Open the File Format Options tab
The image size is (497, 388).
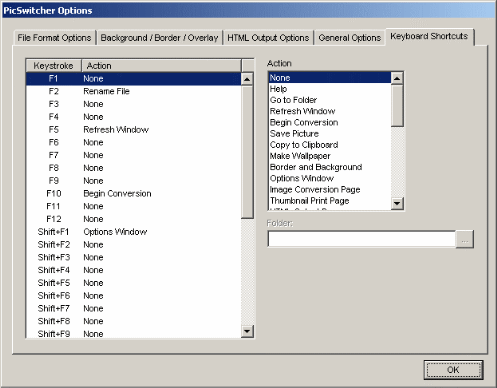[54, 38]
